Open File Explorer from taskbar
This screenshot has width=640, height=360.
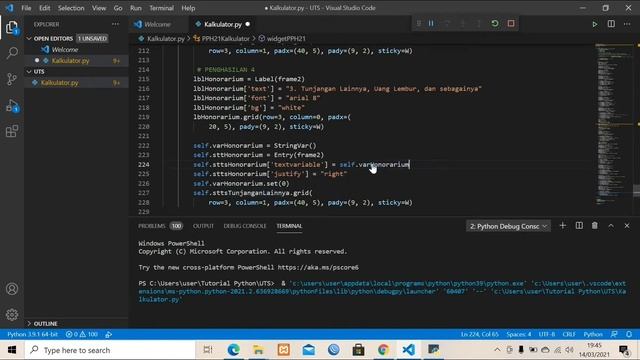(258, 350)
